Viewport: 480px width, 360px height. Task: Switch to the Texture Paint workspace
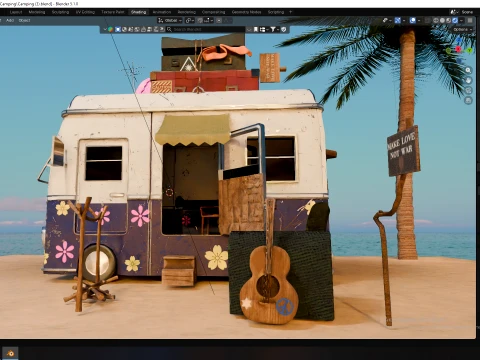click(113, 12)
